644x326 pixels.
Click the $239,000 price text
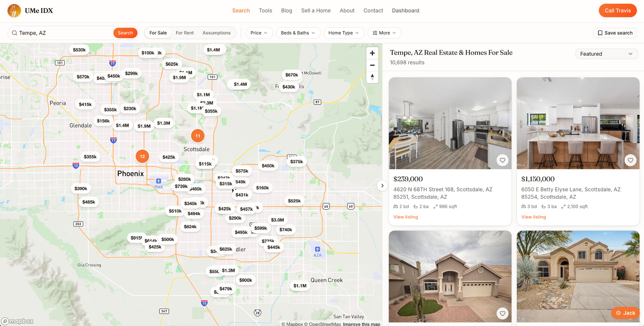(x=408, y=179)
